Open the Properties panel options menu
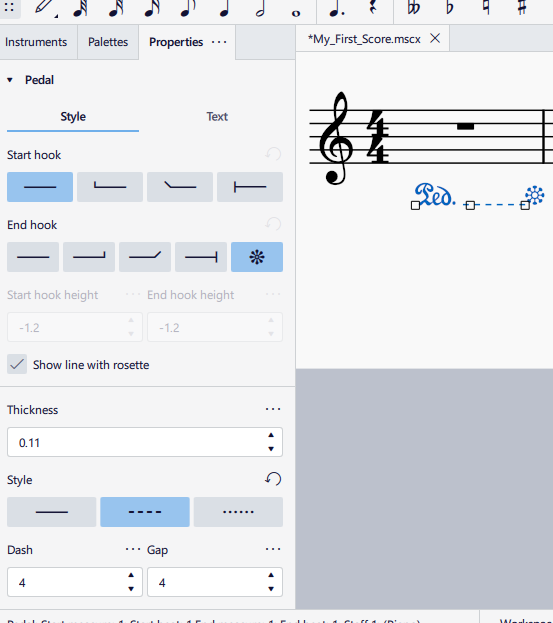The width and height of the screenshot is (553, 623). (x=219, y=42)
